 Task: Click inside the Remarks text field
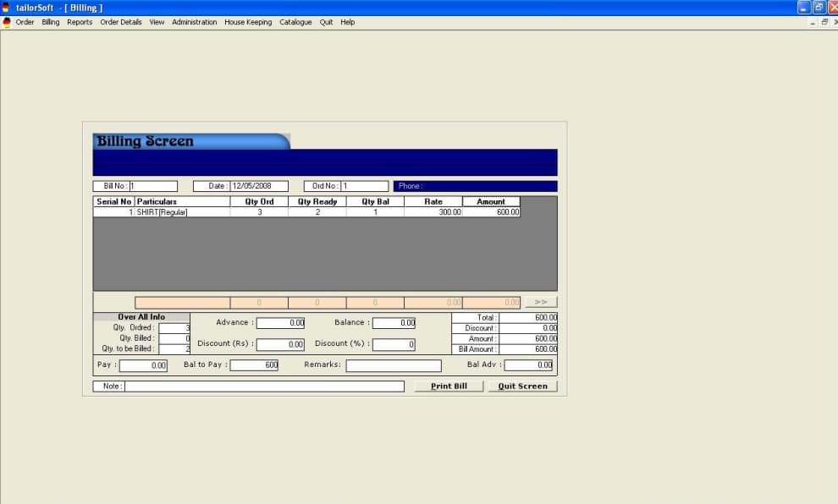[x=394, y=365]
